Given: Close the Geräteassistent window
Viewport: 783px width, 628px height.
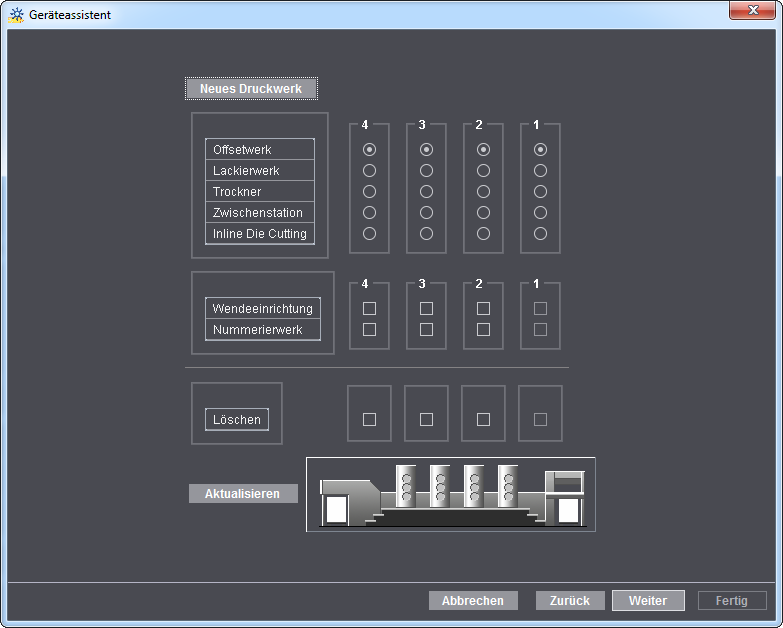Looking at the screenshot, I should [x=753, y=10].
